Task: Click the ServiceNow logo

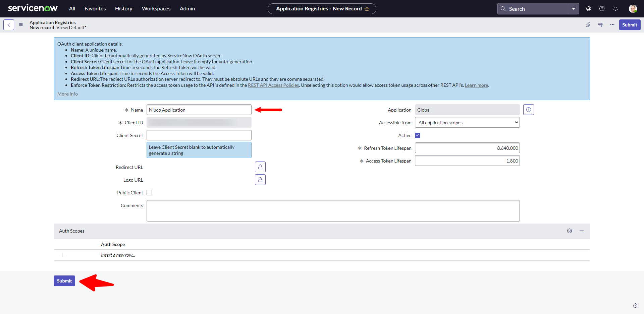Action: point(33,8)
